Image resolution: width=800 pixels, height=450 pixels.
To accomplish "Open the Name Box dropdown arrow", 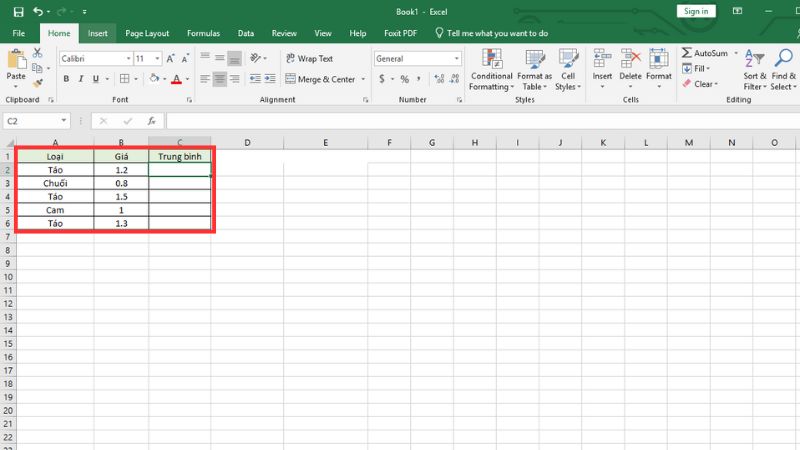I will [x=64, y=121].
